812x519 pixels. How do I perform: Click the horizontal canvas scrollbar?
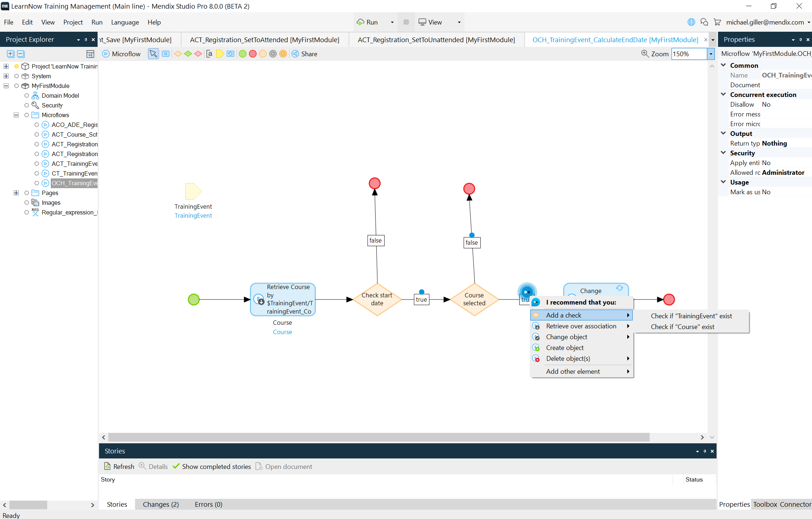point(378,437)
